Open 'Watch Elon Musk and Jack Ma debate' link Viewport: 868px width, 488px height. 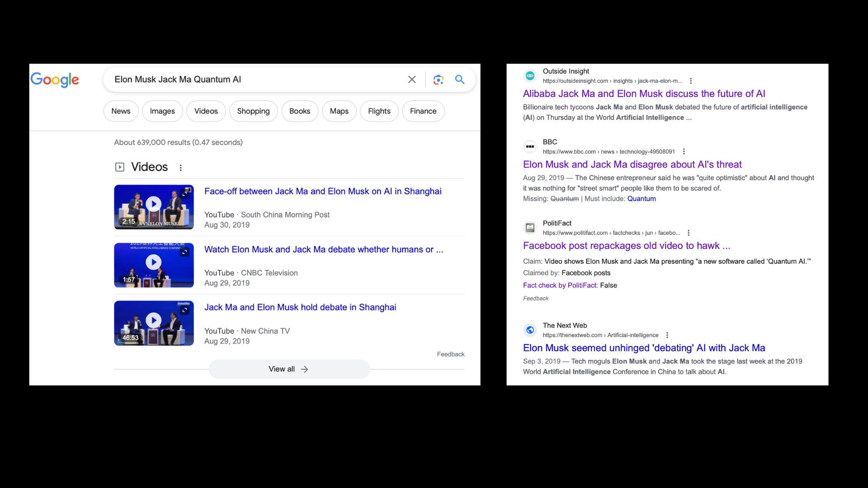(324, 249)
